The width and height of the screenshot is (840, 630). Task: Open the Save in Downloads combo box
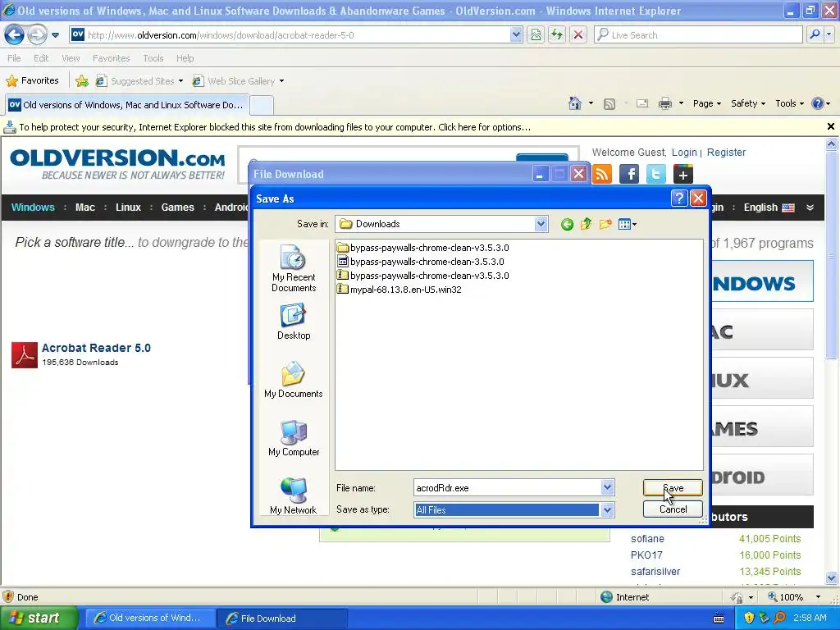[441, 224]
